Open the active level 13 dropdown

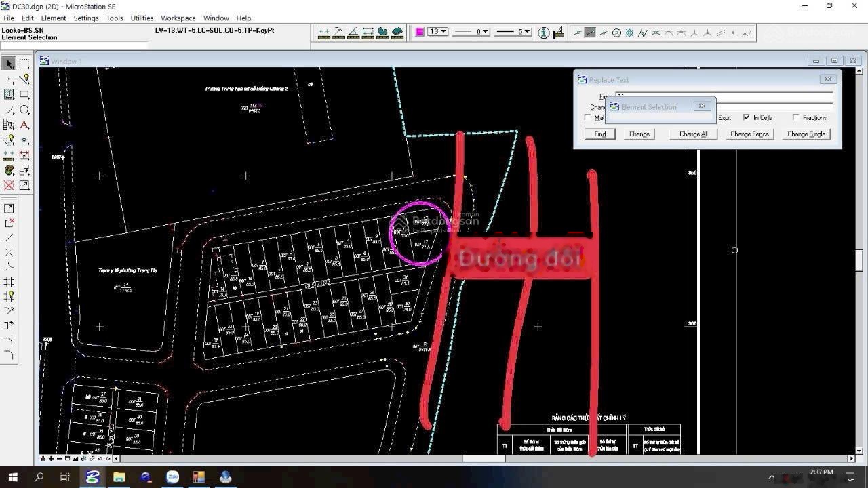(438, 32)
